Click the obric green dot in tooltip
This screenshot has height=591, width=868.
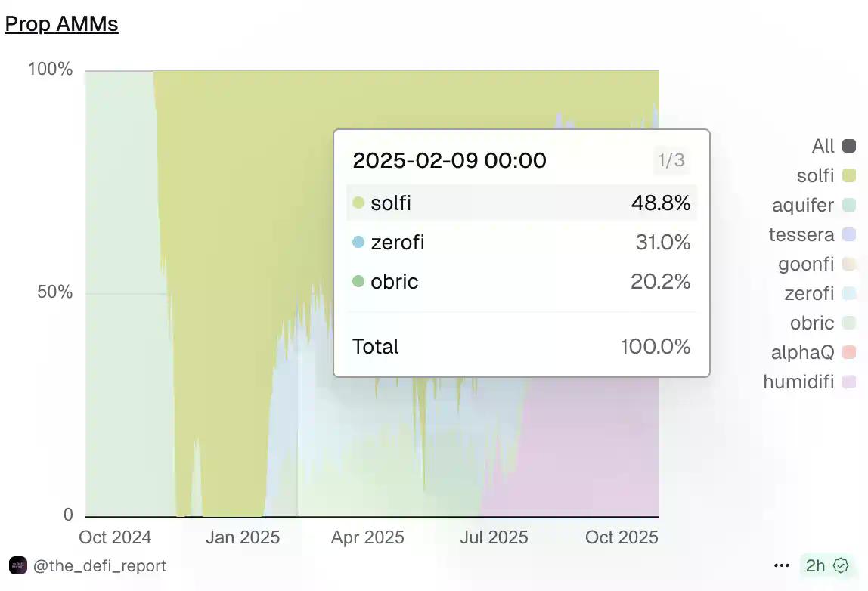358,282
